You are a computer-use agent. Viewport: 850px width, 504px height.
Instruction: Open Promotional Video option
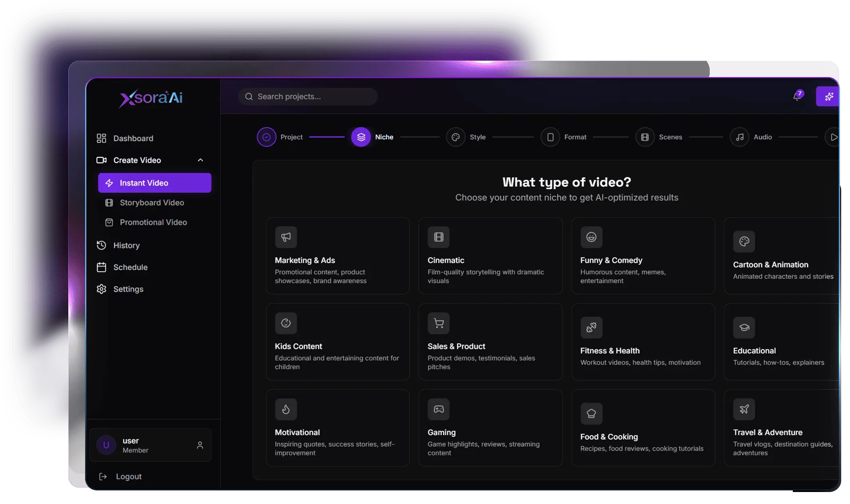155,222
